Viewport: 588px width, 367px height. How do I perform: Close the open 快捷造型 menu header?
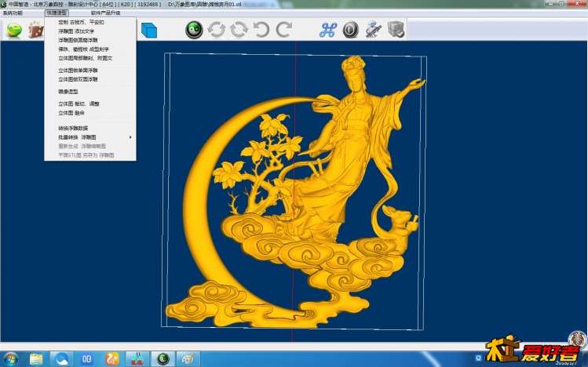pos(57,13)
